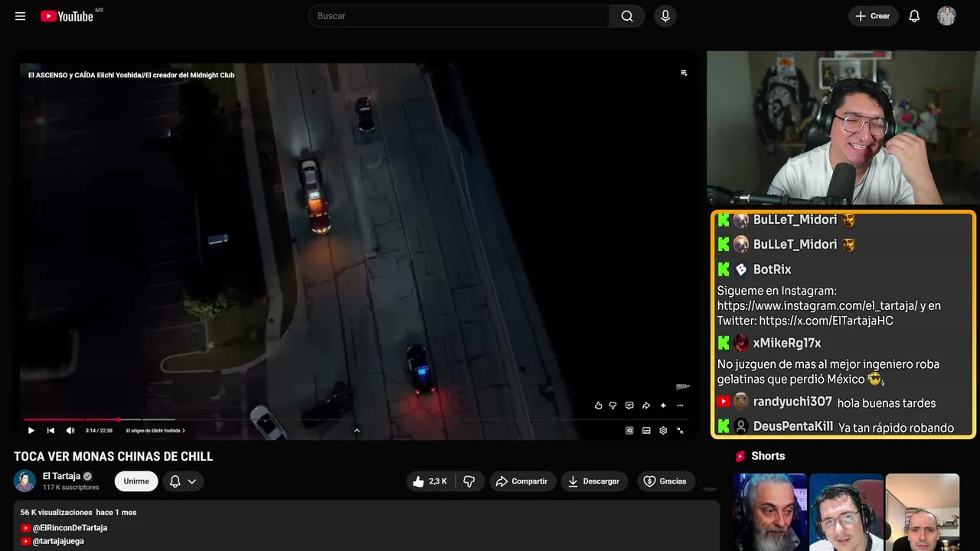Open the notifications bell in the header

pyautogui.click(x=914, y=16)
